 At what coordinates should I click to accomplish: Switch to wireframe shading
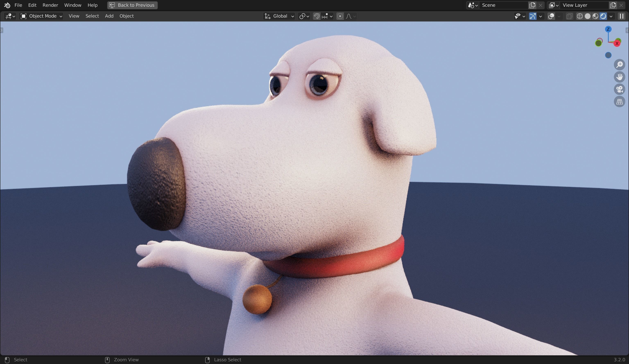(x=580, y=16)
